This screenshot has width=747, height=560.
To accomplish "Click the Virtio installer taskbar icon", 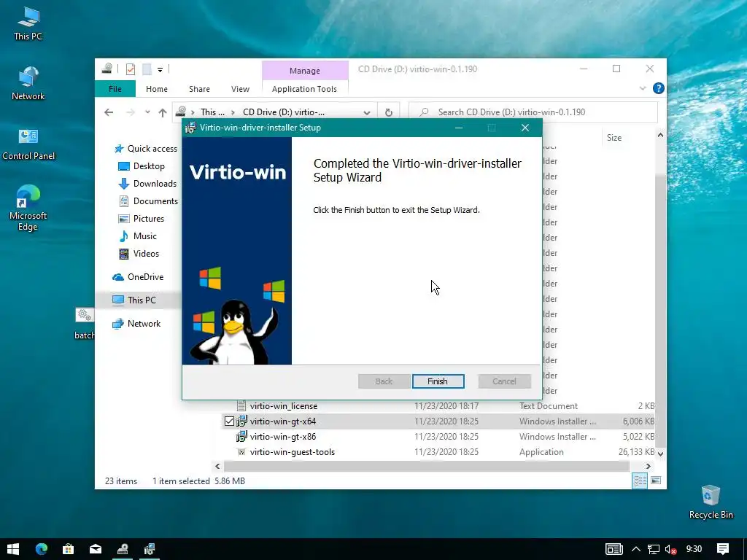I will (x=150, y=549).
